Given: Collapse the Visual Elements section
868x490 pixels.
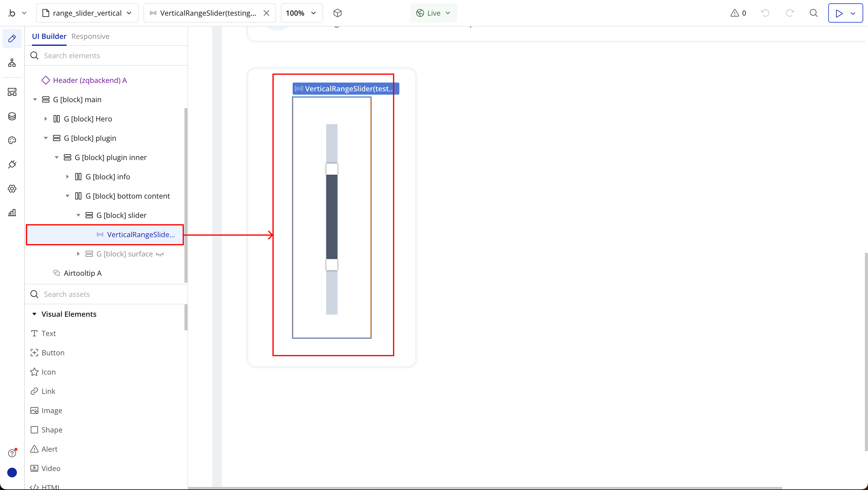Looking at the screenshot, I should point(34,314).
